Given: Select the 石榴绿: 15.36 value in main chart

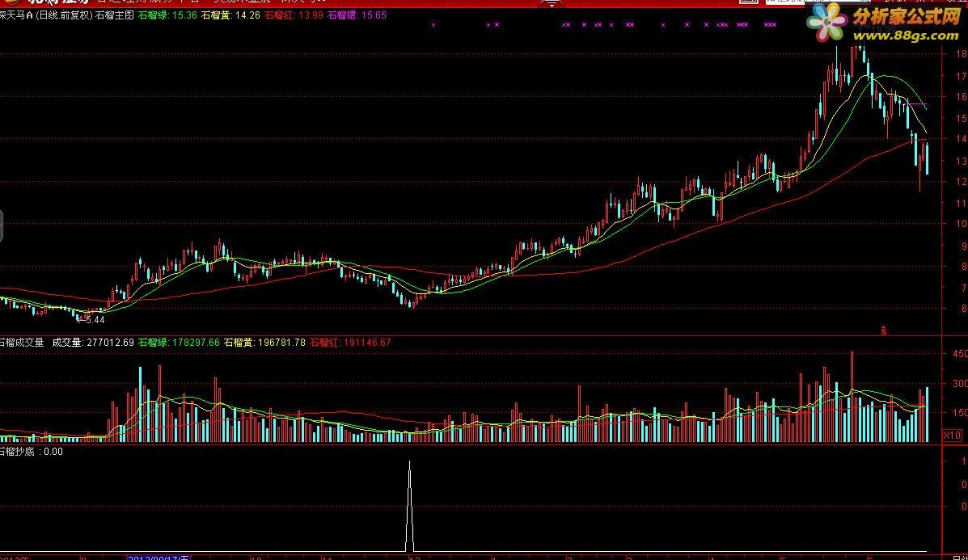Looking at the screenshot, I should coord(168,15).
